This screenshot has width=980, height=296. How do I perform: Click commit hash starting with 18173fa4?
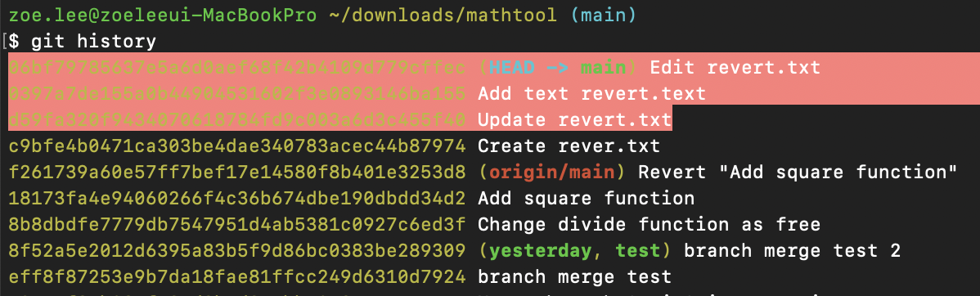point(237,199)
